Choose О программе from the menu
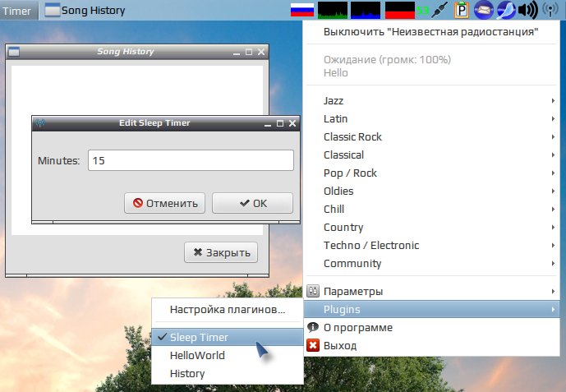 click(x=431, y=327)
